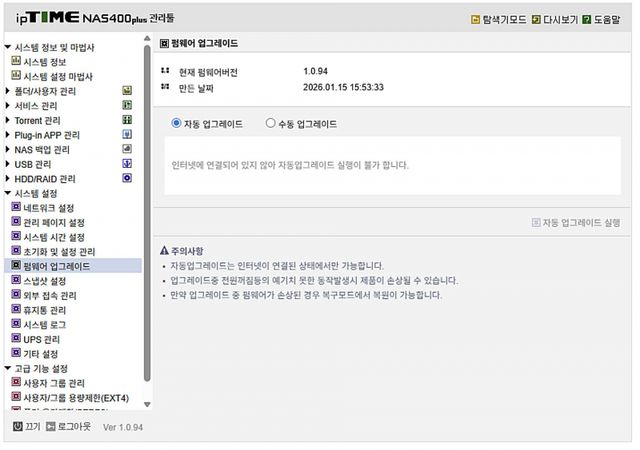This screenshot has height=450, width=640.
Task: Click the USB 관리 status icon
Action: pyautogui.click(x=127, y=163)
